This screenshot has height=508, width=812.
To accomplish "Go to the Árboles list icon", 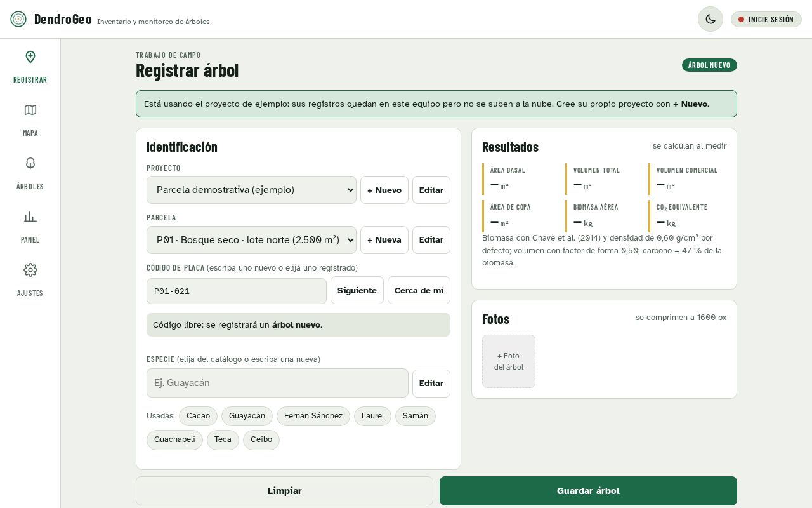I will tap(30, 163).
